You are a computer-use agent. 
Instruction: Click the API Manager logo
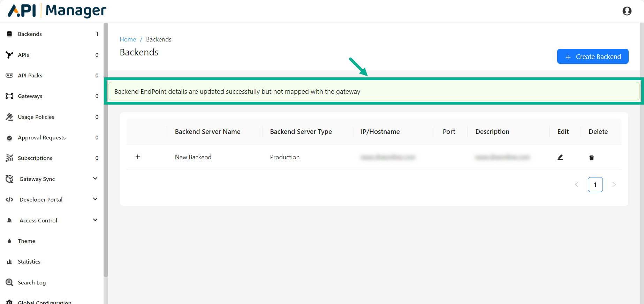point(57,10)
